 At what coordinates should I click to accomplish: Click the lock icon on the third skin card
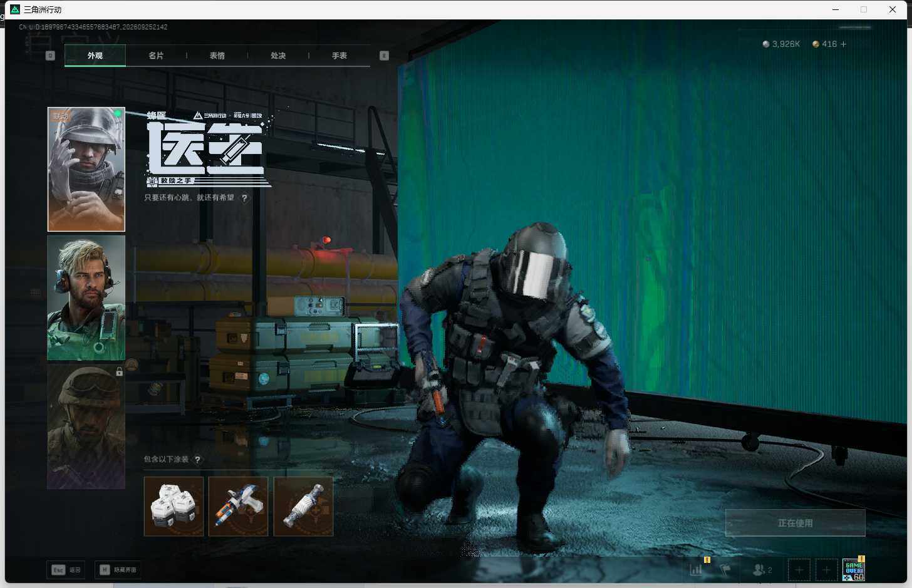(119, 372)
